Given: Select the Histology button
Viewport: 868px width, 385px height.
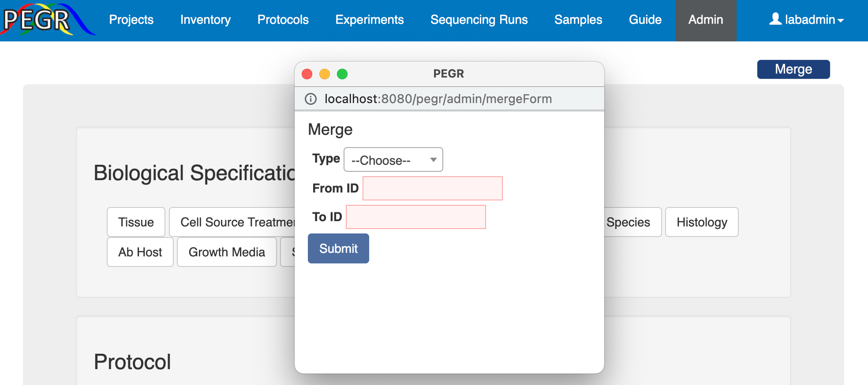Looking at the screenshot, I should coord(701,222).
